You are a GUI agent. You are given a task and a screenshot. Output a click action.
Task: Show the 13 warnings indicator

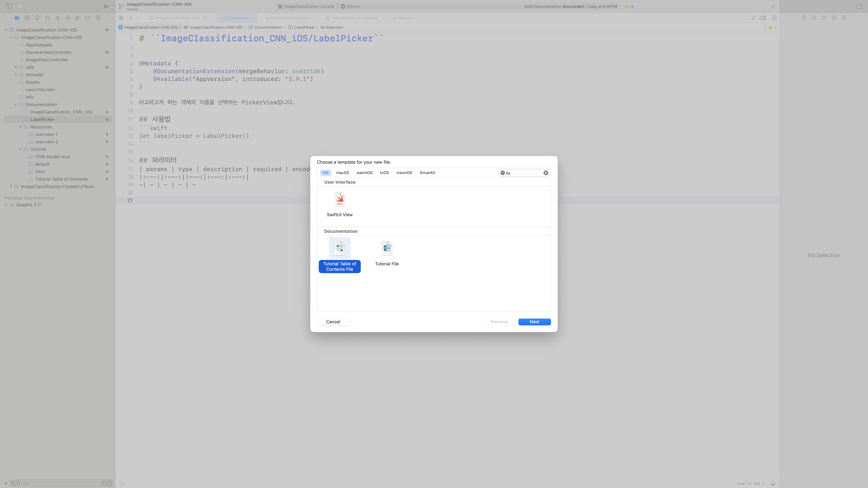coord(629,6)
